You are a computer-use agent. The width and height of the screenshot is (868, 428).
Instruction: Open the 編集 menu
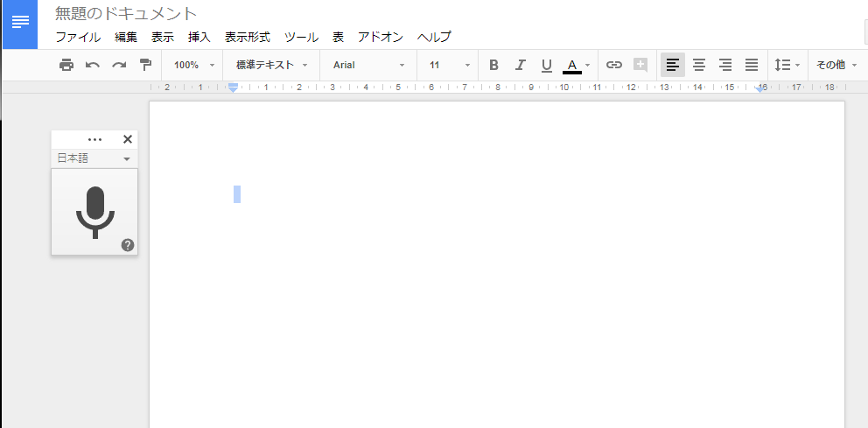point(126,37)
